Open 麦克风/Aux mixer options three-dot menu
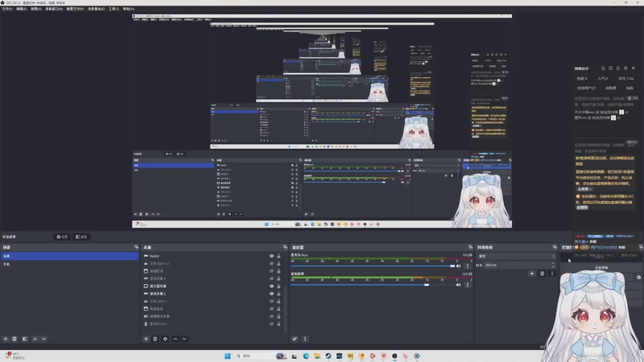This screenshot has width=644, height=362. [468, 266]
